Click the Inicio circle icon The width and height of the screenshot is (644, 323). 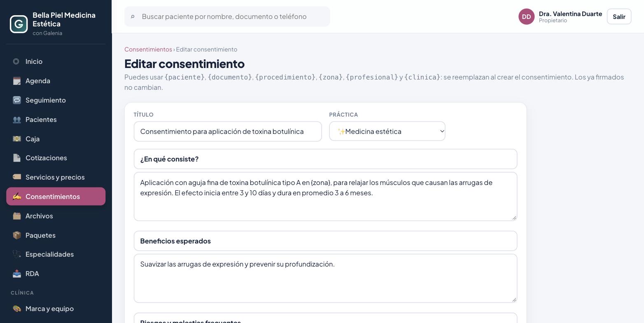(x=16, y=61)
